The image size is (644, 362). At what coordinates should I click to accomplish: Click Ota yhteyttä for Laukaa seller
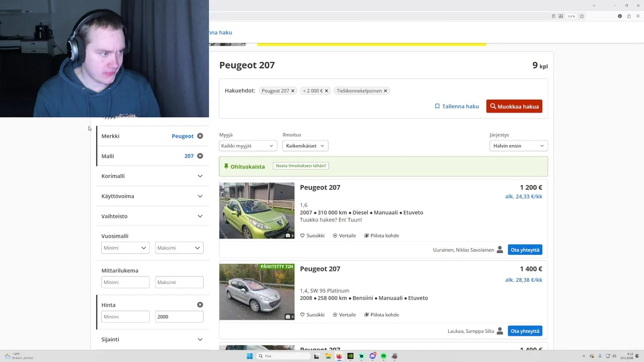525,331
